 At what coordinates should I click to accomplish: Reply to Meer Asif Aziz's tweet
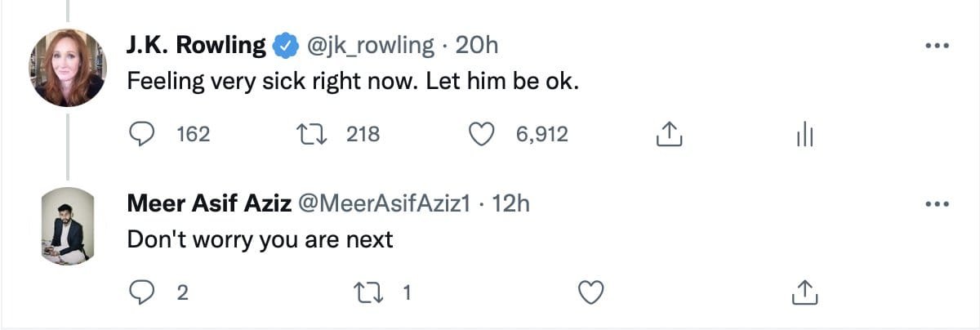point(145,292)
